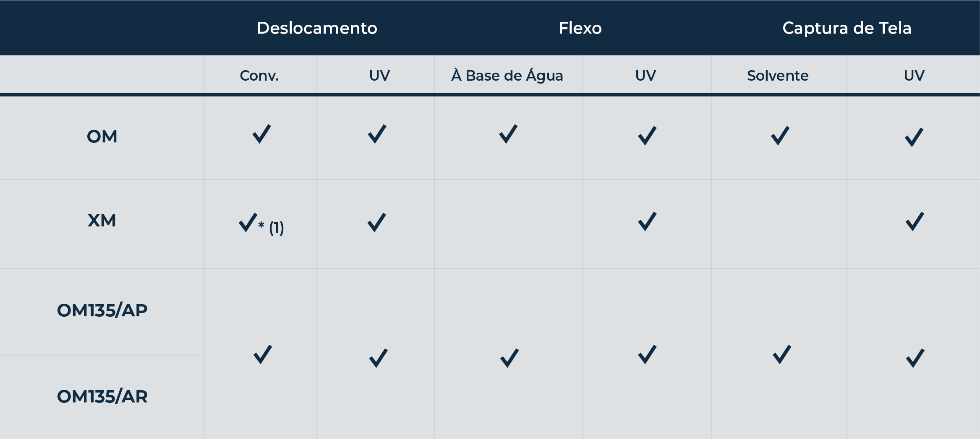Click the OM135 checkmark under Deslocamento UV
980x439 pixels.
[378, 358]
